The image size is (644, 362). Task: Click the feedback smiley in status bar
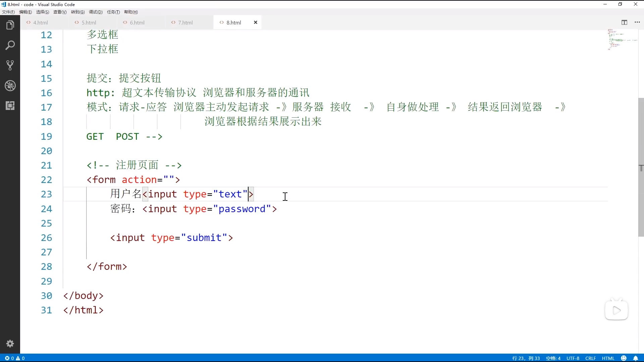point(624,358)
